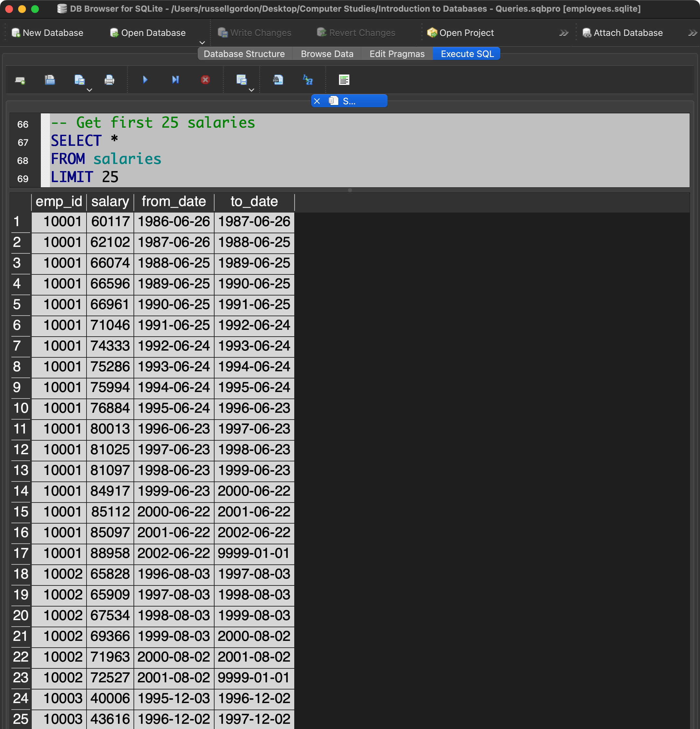
Task: Expand Open Database toolbar overflow chevron
Action: tap(202, 42)
